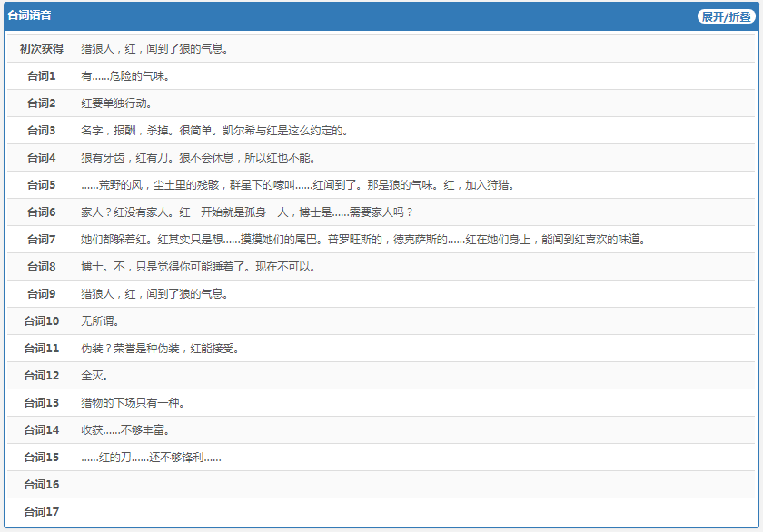This screenshot has height=532, width=763.
Task: Click the 台词语音 panel header title
Action: tap(29, 15)
